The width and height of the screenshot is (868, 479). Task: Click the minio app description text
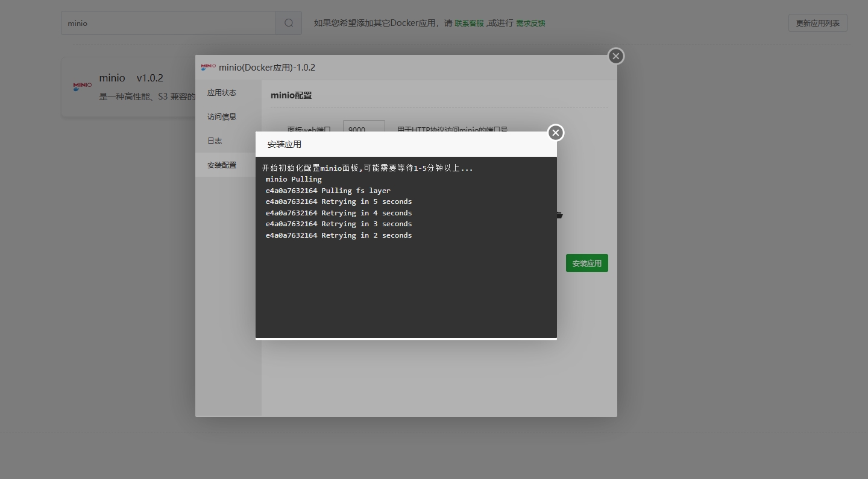tap(147, 97)
